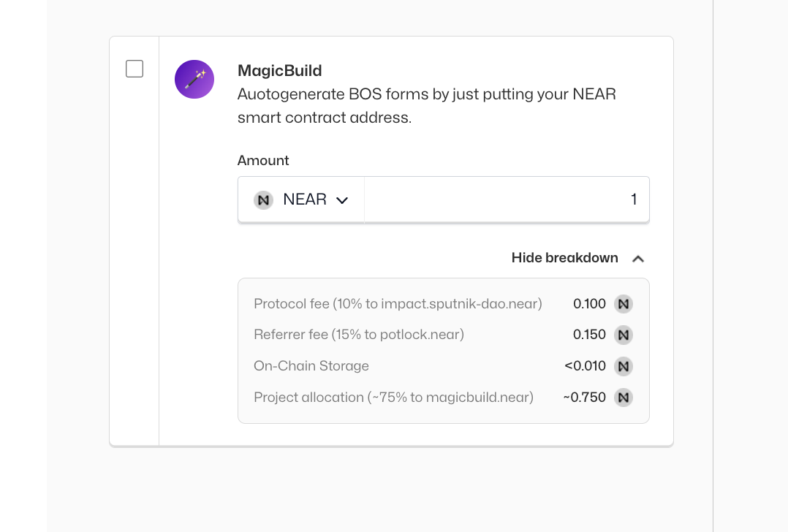Focus the donation amount input field
Image resolution: width=788 pixels, height=532 pixels.
507,199
